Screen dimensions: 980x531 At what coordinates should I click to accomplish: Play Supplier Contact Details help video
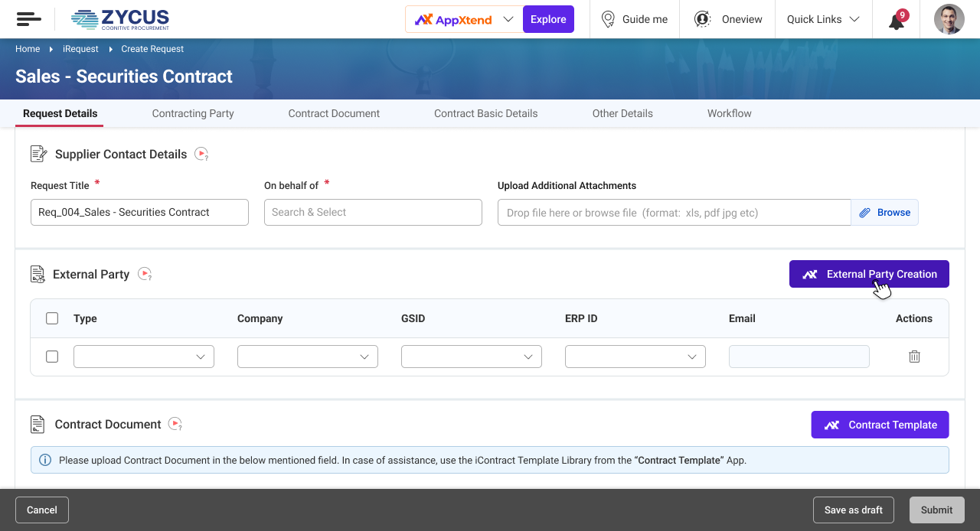201,154
